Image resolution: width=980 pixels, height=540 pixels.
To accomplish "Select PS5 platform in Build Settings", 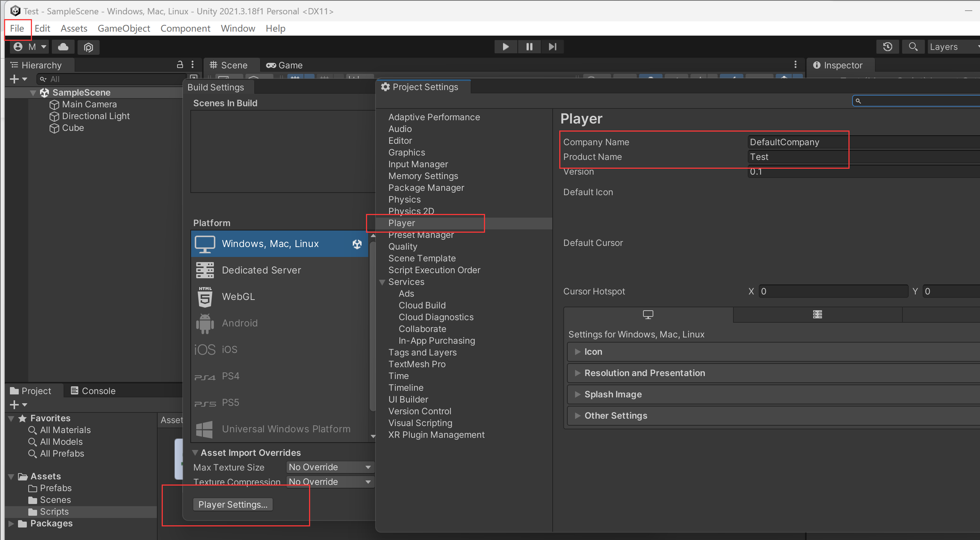I will point(279,402).
